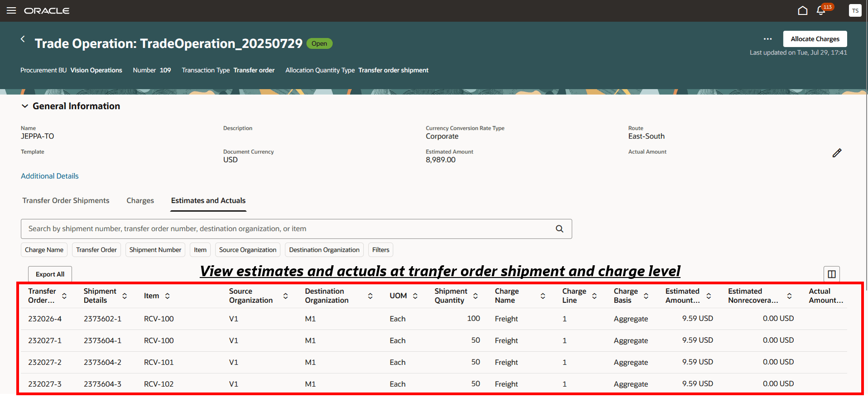Click shipment detail 2373604-3
This screenshot has height=402, width=868.
click(102, 384)
